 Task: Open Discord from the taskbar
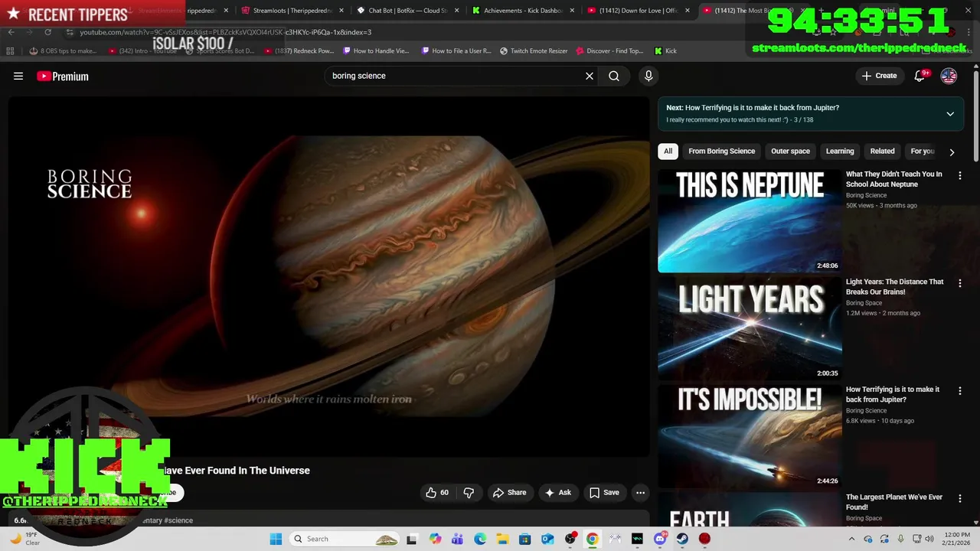(x=660, y=539)
